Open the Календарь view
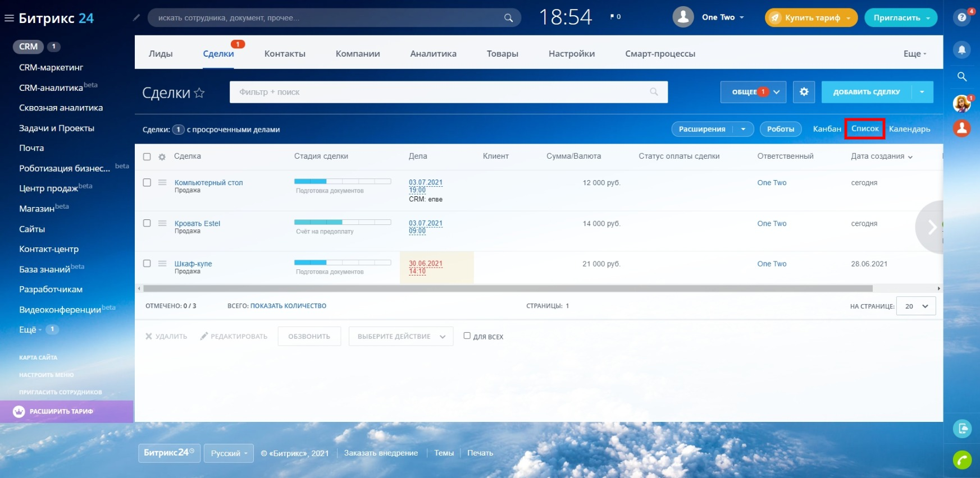This screenshot has width=980, height=478. 909,129
